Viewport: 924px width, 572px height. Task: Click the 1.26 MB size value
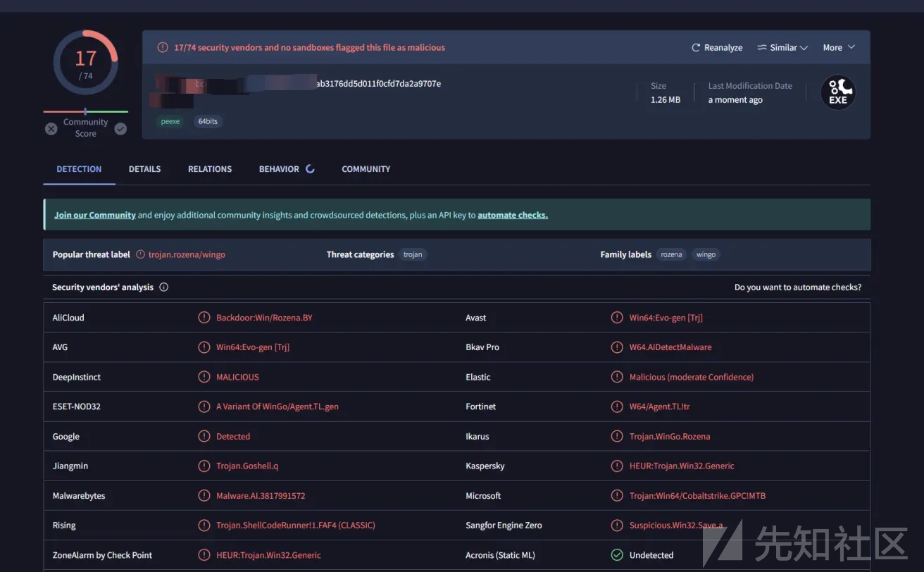(x=666, y=100)
